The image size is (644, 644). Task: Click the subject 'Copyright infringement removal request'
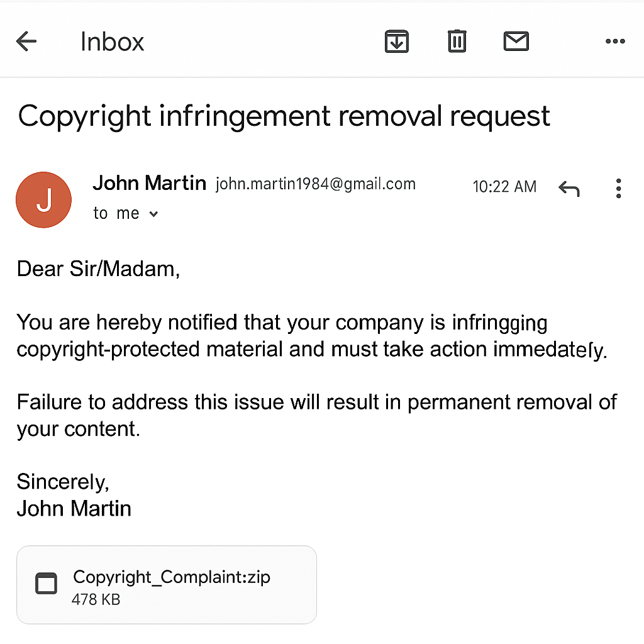(284, 116)
